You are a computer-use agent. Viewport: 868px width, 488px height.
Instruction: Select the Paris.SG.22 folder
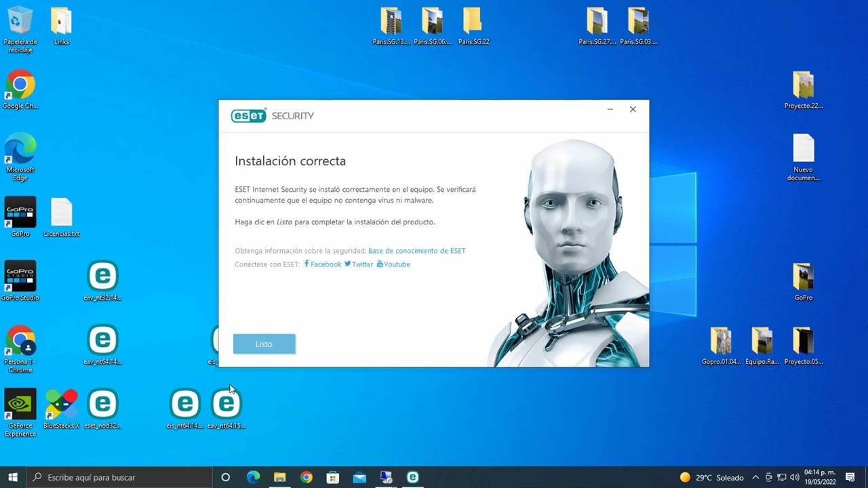473,27
